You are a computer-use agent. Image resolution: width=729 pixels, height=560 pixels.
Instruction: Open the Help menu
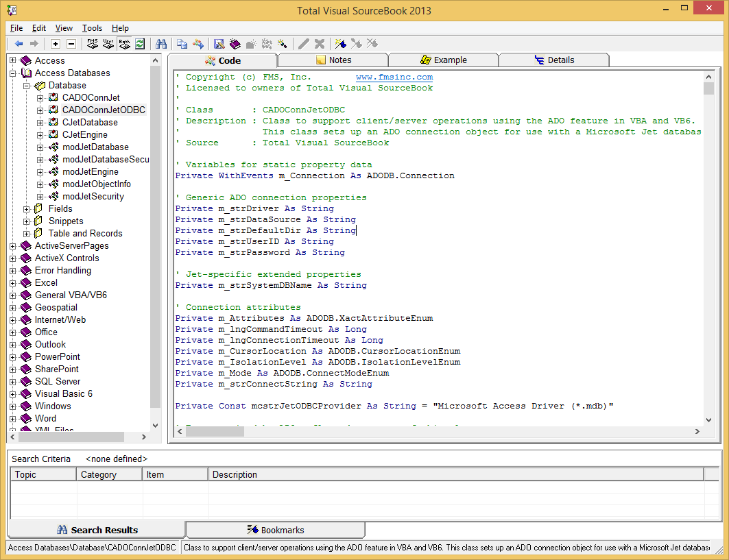(120, 28)
